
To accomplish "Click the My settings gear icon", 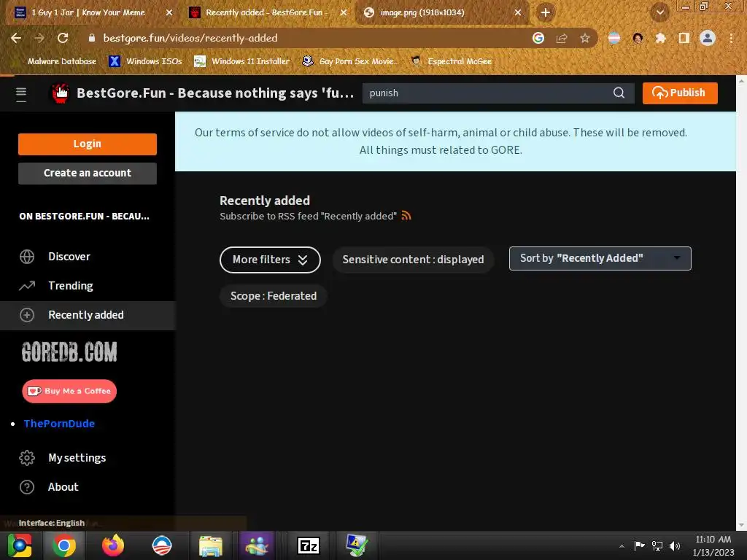I will (27, 458).
